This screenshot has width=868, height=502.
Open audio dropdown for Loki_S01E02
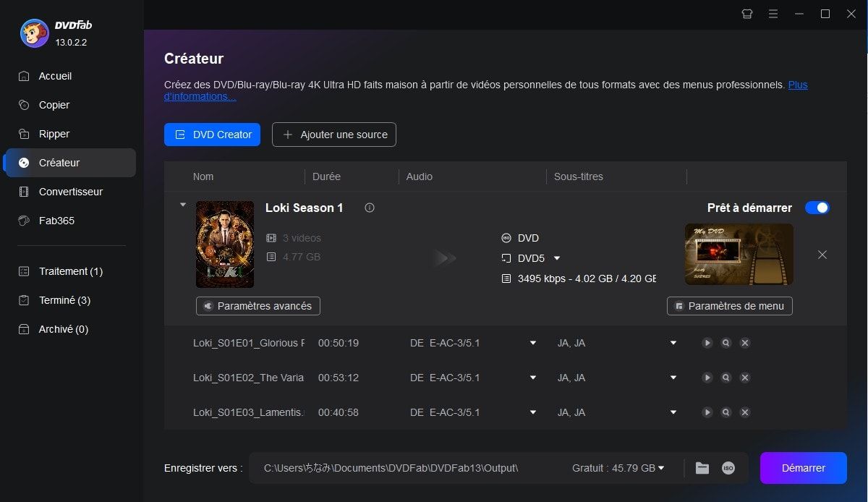click(x=533, y=378)
